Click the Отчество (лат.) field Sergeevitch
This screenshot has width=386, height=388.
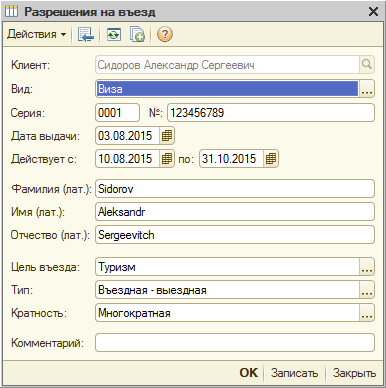235,235
